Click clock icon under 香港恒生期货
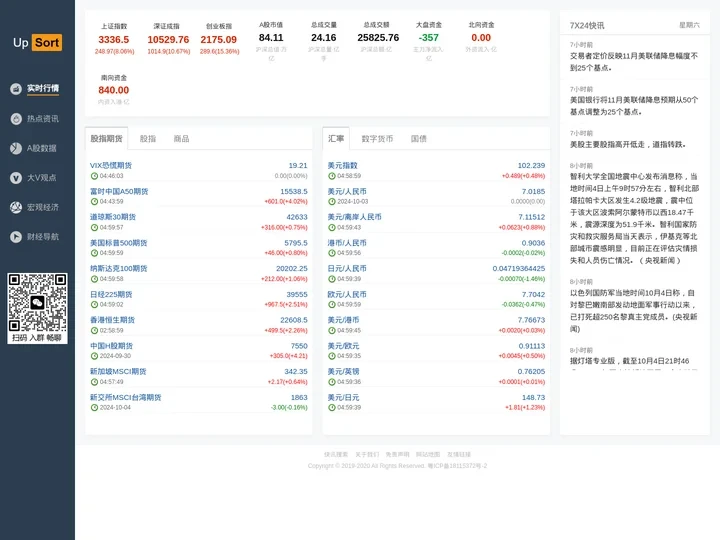Viewport: 720px width, 540px height. pos(94,330)
